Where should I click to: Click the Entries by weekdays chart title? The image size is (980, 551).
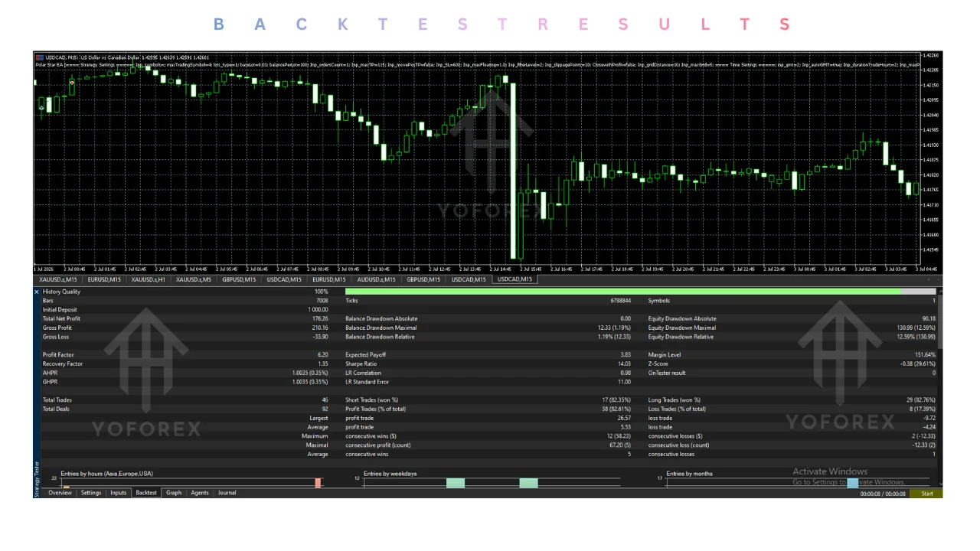[390, 474]
